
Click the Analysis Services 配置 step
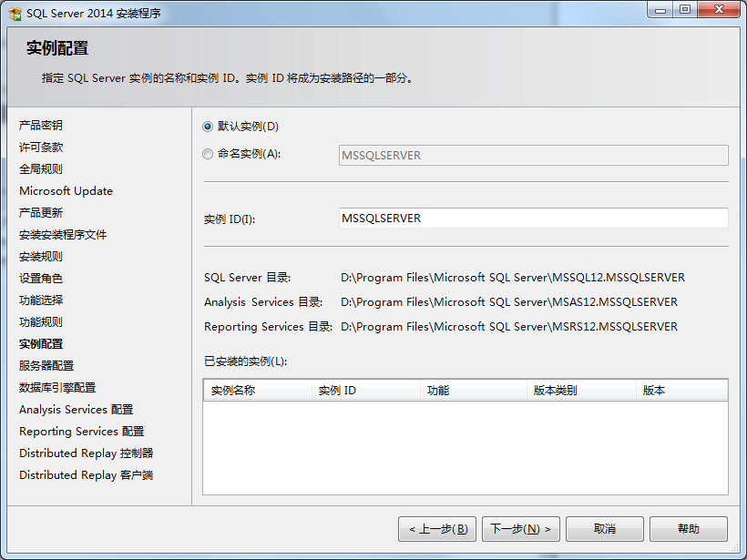coord(77,410)
